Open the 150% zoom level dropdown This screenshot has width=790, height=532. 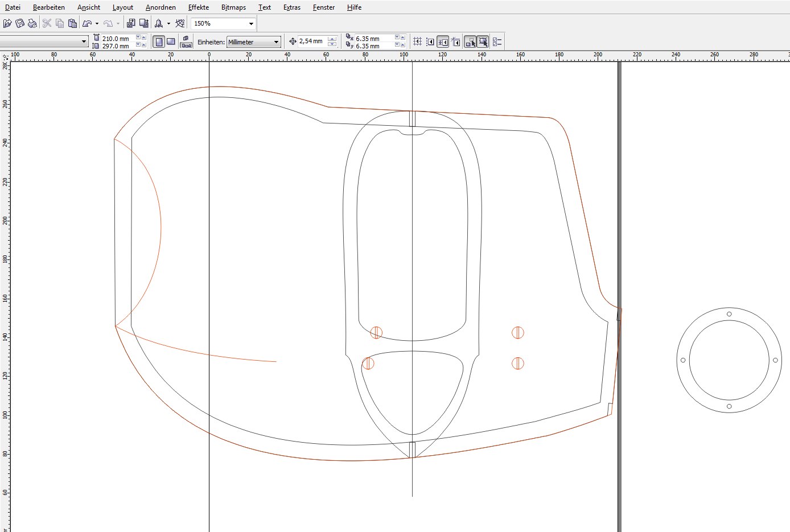click(x=251, y=23)
